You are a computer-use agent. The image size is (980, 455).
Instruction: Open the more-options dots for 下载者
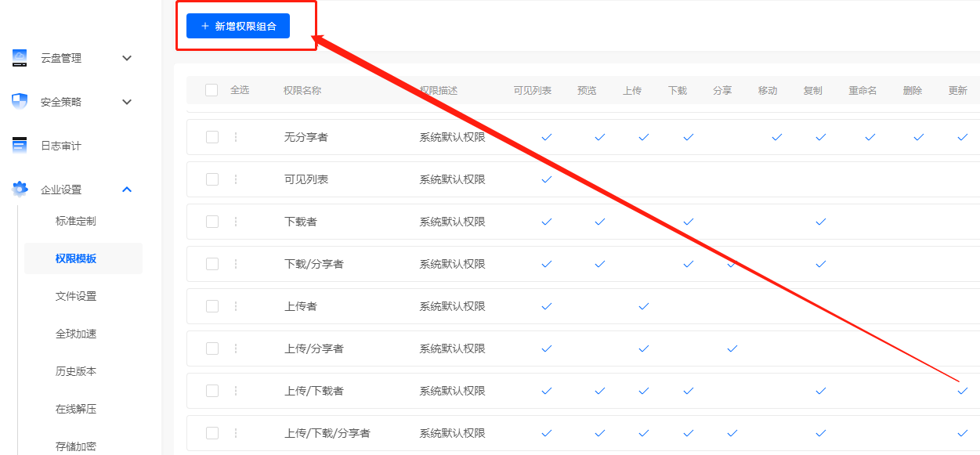click(236, 222)
